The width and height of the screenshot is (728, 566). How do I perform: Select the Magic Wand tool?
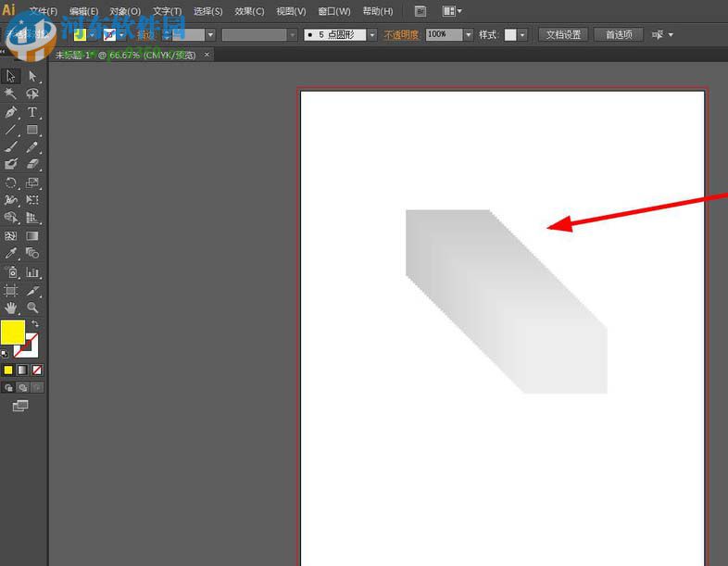point(11,94)
